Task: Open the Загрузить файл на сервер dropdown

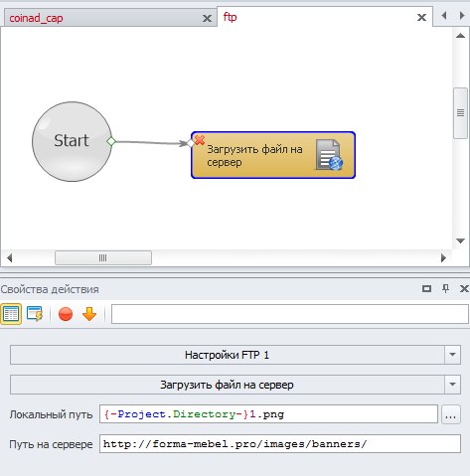Action: (452, 385)
